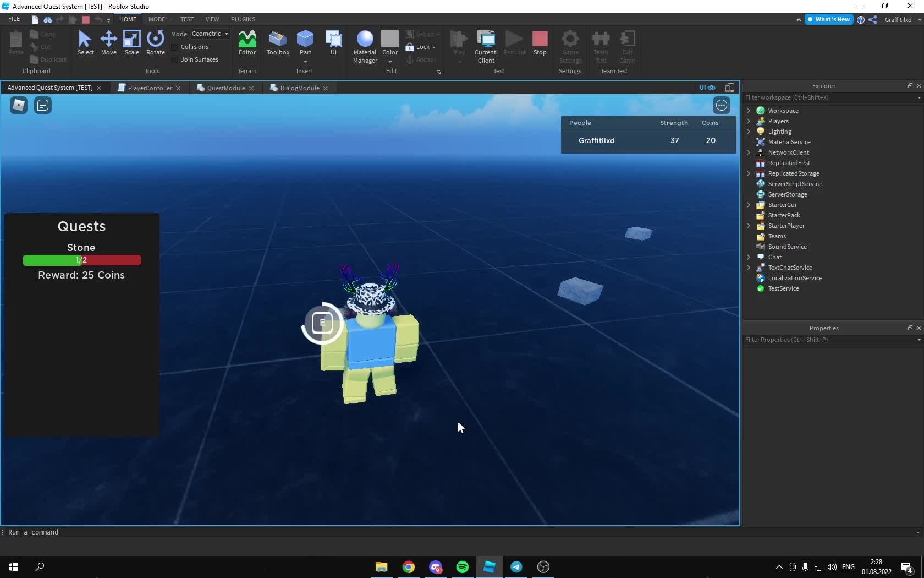Open the in-game chat icon
The height and width of the screenshot is (578, 924).
click(x=43, y=105)
